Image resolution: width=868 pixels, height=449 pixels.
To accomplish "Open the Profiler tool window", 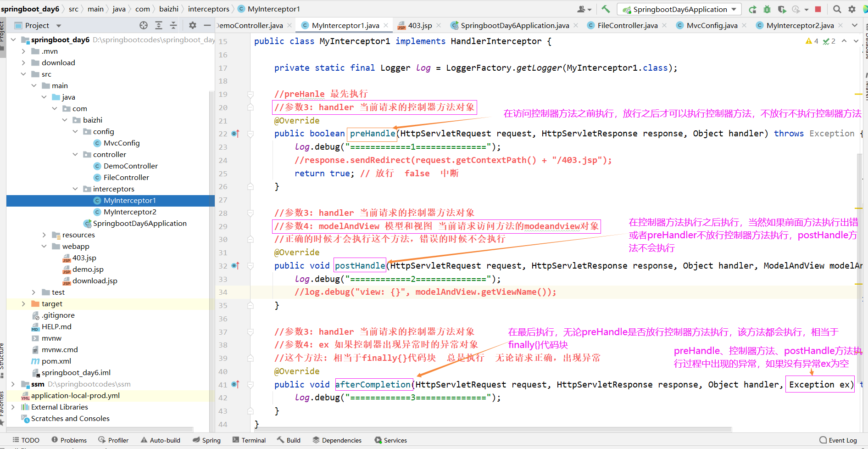I will (113, 440).
